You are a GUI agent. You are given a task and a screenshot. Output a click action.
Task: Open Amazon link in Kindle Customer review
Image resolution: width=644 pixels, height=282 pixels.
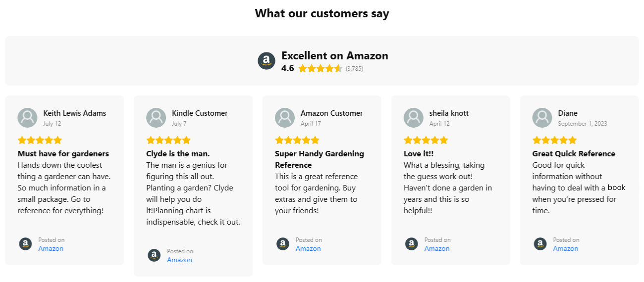click(179, 260)
